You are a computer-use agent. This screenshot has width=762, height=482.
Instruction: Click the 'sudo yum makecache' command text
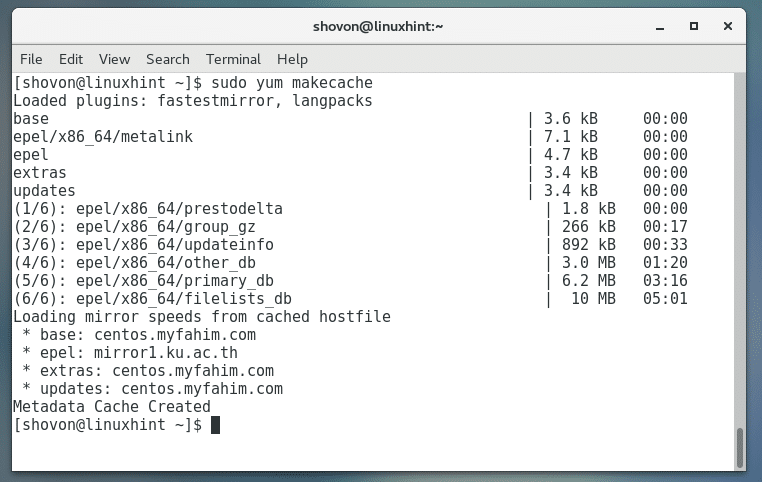click(x=284, y=83)
